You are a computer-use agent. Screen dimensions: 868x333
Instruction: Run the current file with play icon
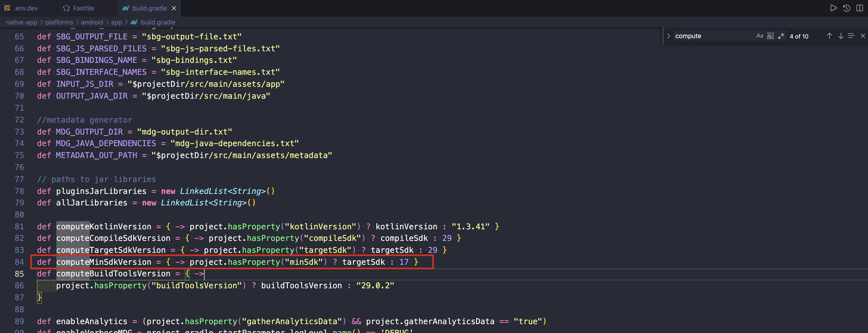[x=833, y=8]
